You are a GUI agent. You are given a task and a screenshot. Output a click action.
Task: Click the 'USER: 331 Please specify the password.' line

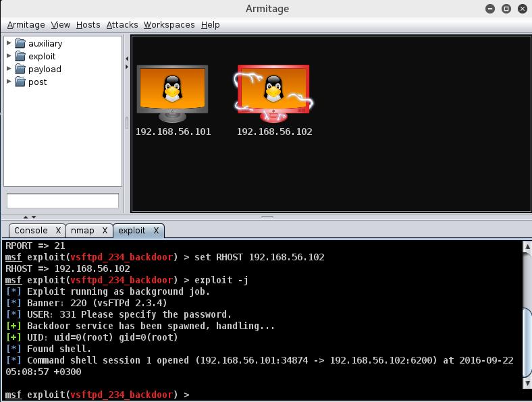click(x=118, y=314)
